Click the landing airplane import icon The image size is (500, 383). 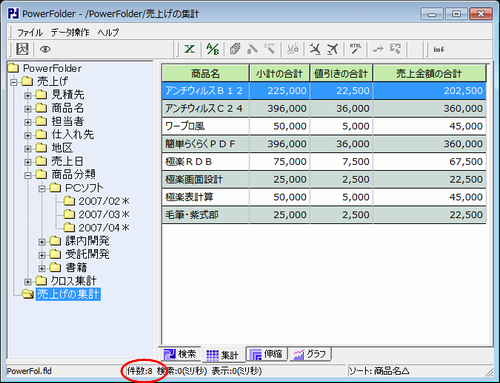tap(315, 49)
